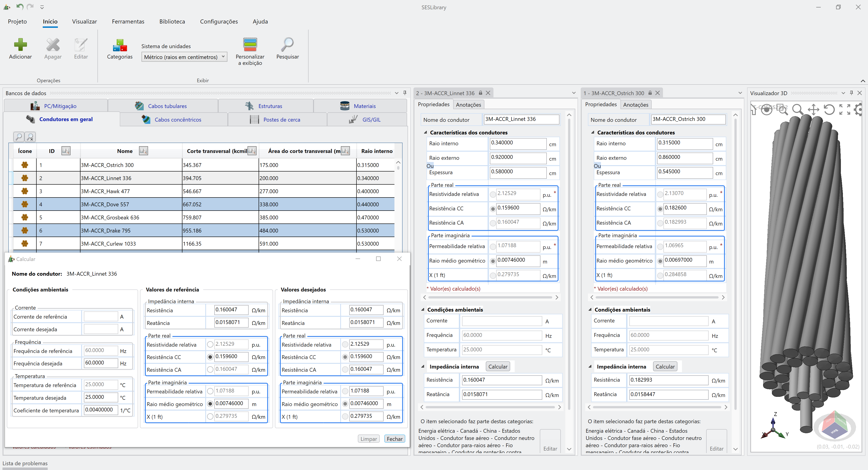
Task: Click the Adicionar green plus icon
Action: pyautogui.click(x=20, y=45)
